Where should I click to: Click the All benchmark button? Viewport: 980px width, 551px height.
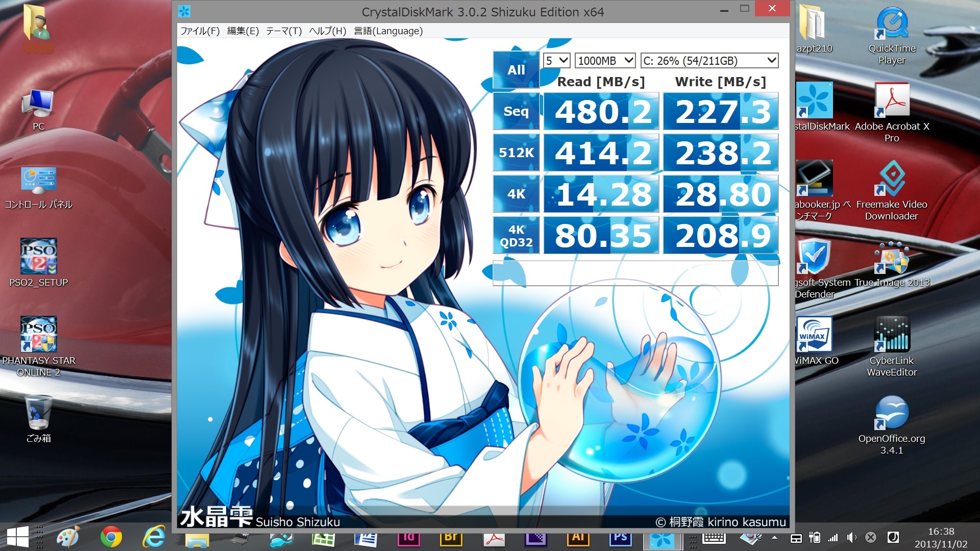point(516,70)
